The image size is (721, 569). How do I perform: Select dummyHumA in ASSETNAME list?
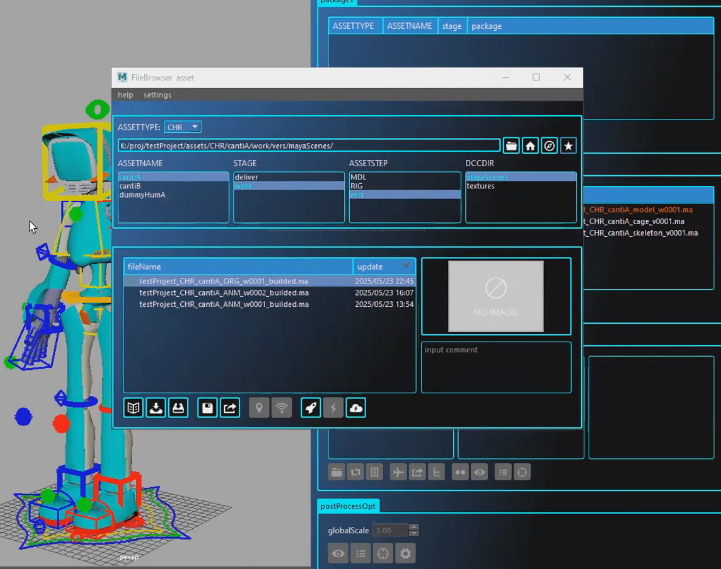(x=173, y=195)
